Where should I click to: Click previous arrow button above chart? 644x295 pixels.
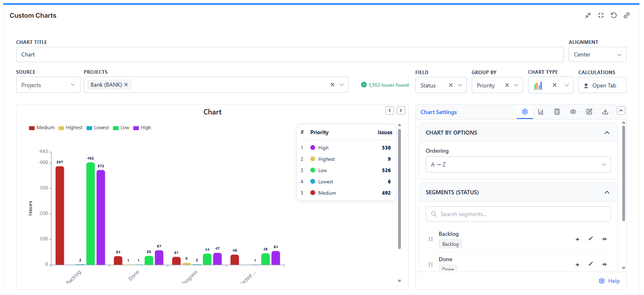pyautogui.click(x=390, y=110)
